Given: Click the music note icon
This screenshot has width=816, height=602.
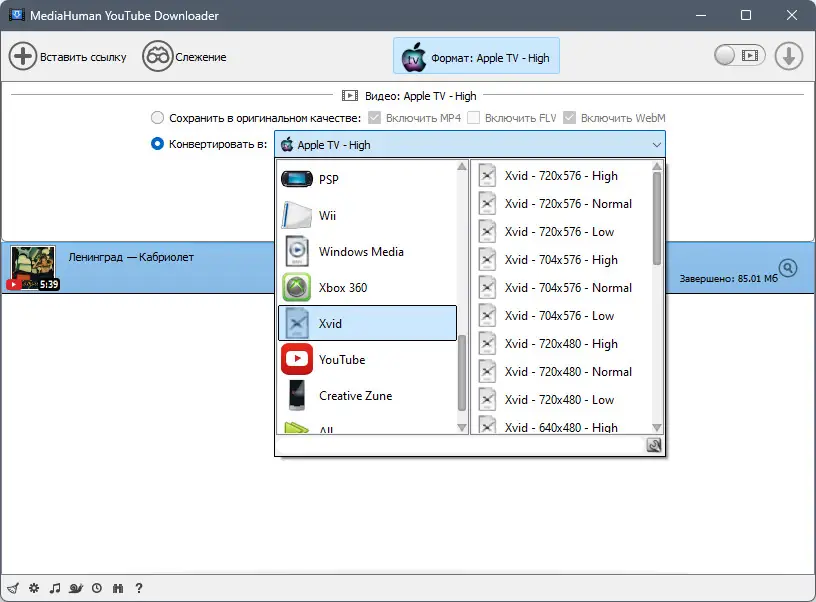Looking at the screenshot, I should [55, 588].
